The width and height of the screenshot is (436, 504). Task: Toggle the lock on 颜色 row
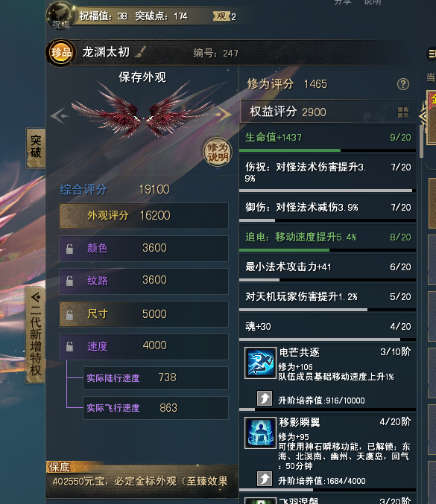(69, 249)
